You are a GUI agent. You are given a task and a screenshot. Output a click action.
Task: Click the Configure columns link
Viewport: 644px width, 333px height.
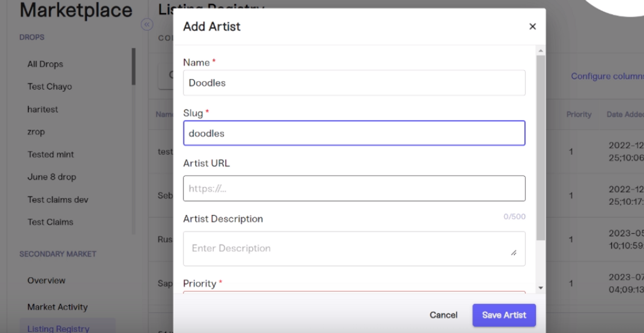[x=607, y=76]
